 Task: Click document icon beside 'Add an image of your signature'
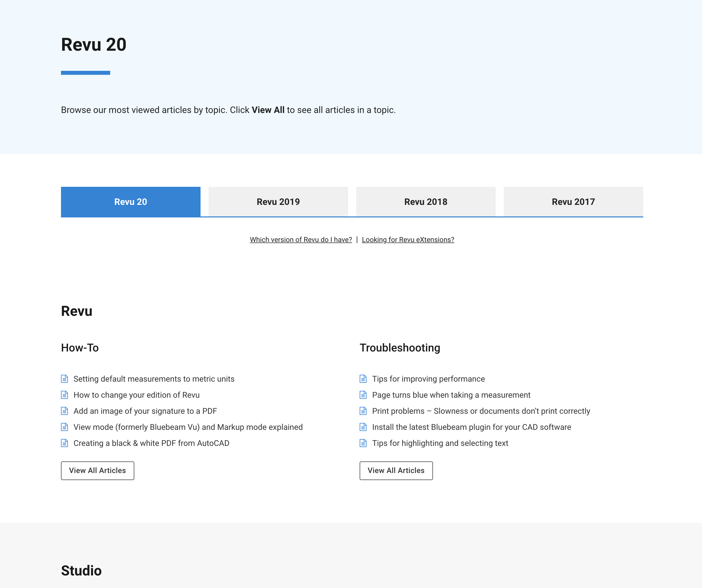tap(65, 411)
